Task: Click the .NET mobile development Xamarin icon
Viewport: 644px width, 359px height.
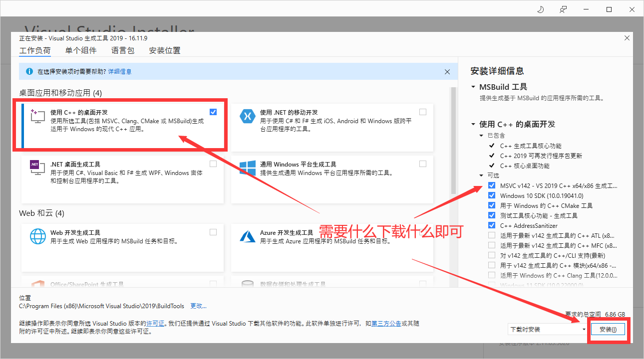Action: (248, 116)
